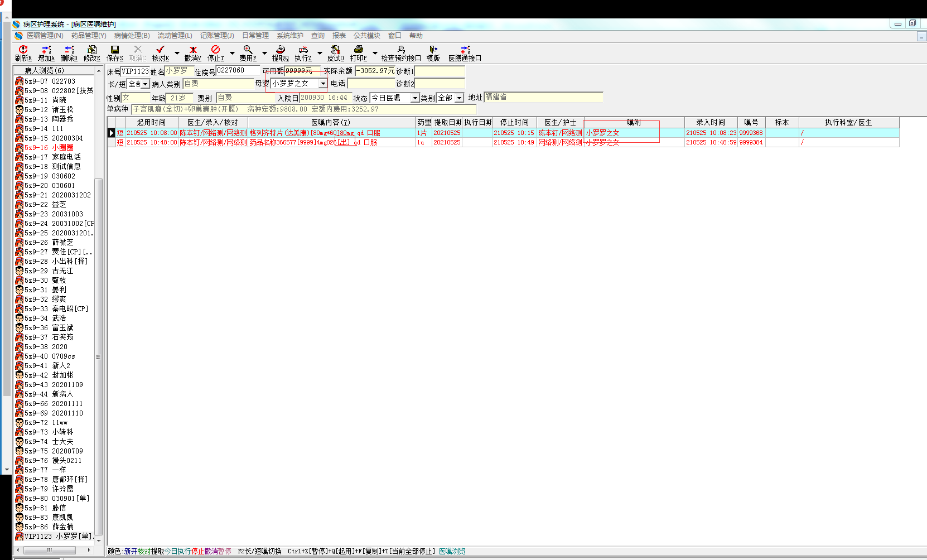Screen dimensions: 927x560
Task: Open the 帮助 menu
Action: tap(416, 36)
